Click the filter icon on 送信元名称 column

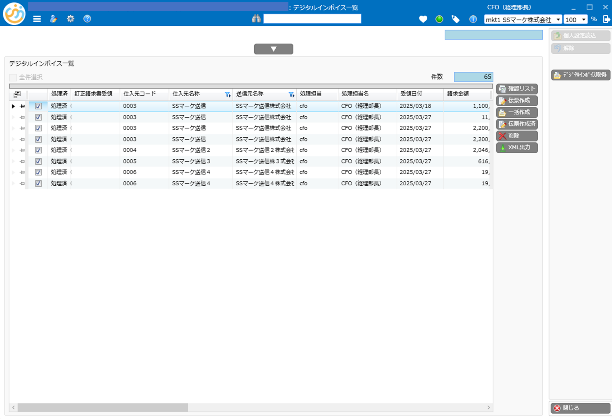pyautogui.click(x=291, y=93)
